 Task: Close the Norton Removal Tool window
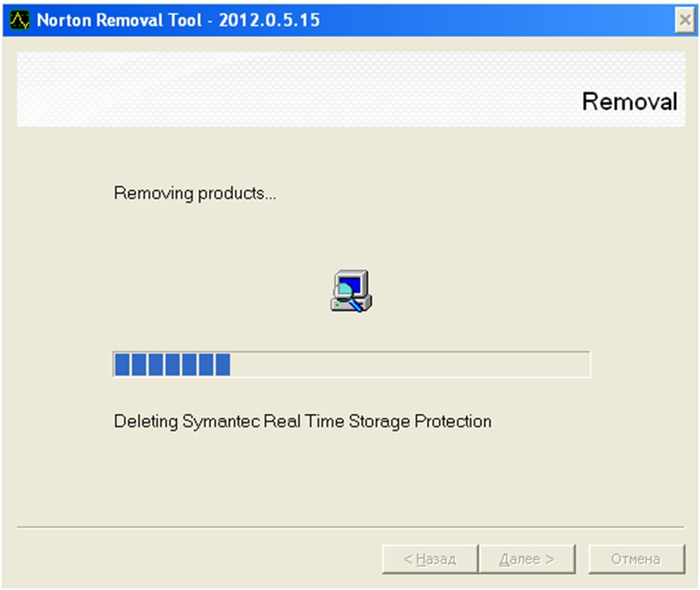click(685, 20)
